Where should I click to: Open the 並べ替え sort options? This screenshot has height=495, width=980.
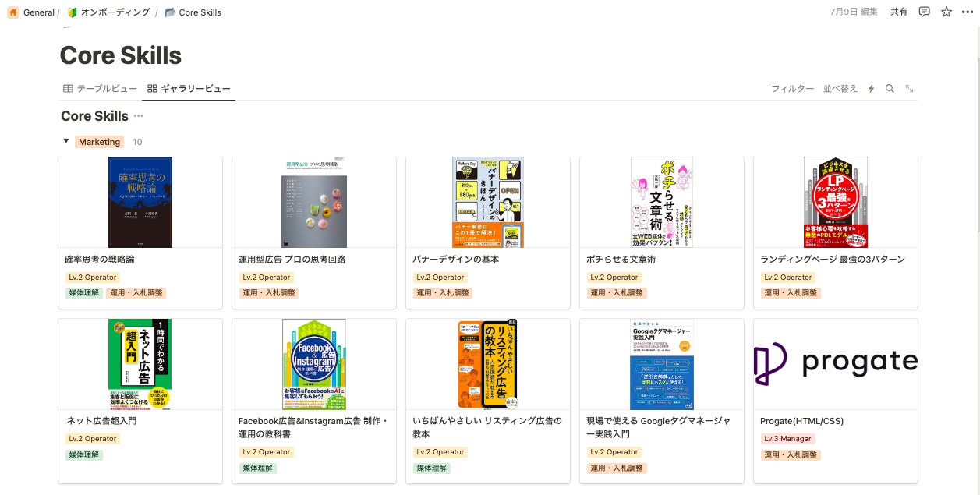[x=840, y=89]
